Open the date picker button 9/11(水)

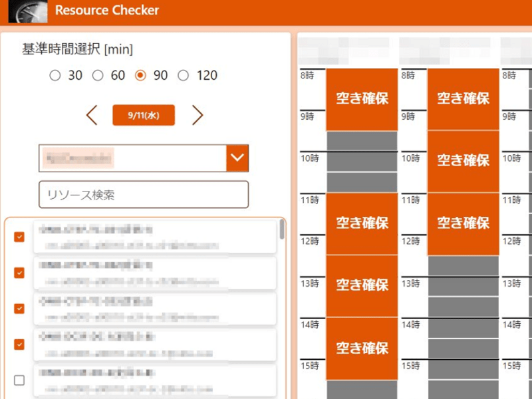[x=144, y=115]
